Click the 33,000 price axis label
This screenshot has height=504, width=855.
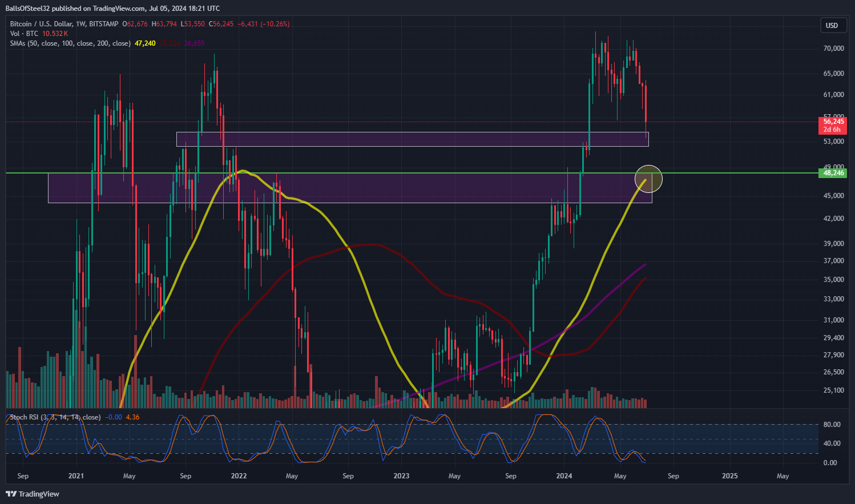click(833, 299)
